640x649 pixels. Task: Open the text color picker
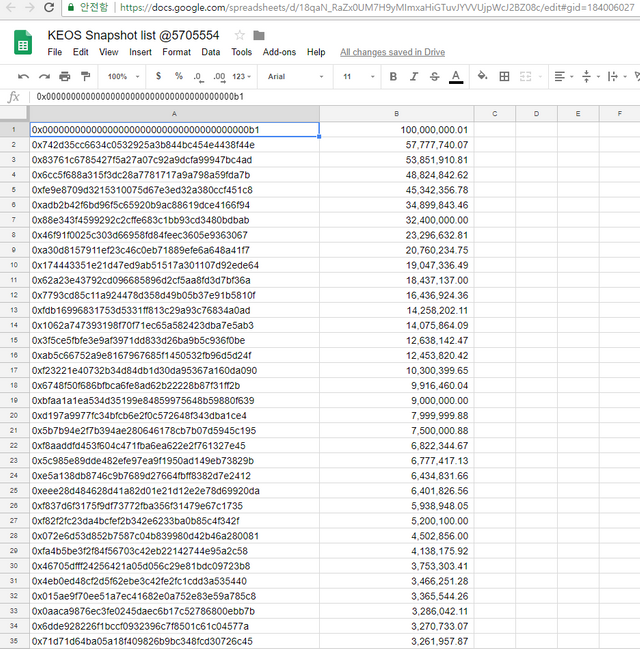click(456, 77)
